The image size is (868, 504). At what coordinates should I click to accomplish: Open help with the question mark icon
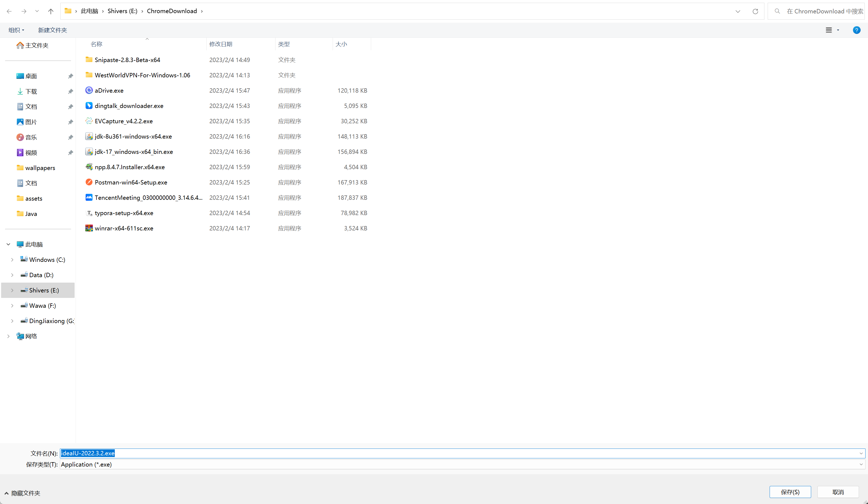(x=856, y=30)
